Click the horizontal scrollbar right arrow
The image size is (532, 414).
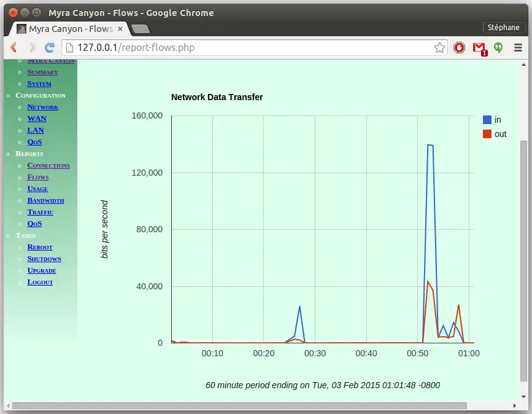515,406
